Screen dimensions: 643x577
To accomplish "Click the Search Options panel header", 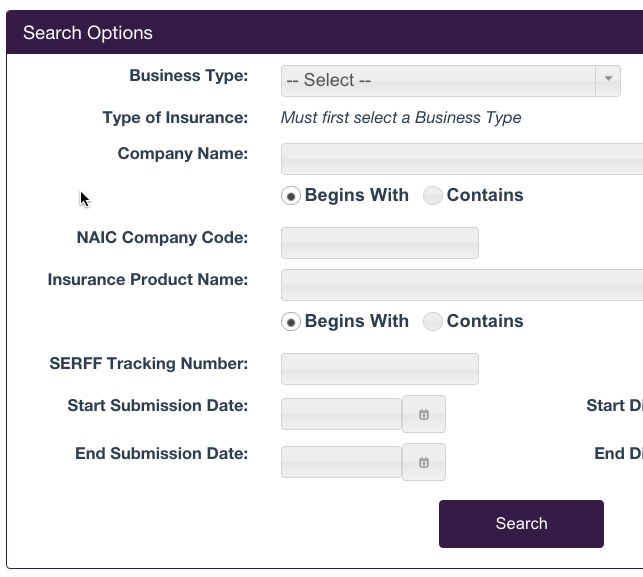I will tap(88, 33).
